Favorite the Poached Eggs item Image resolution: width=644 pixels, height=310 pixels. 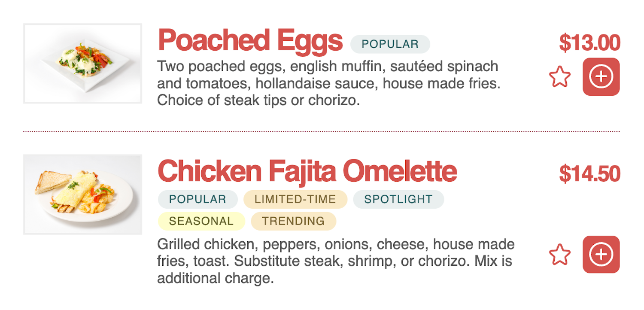point(560,77)
